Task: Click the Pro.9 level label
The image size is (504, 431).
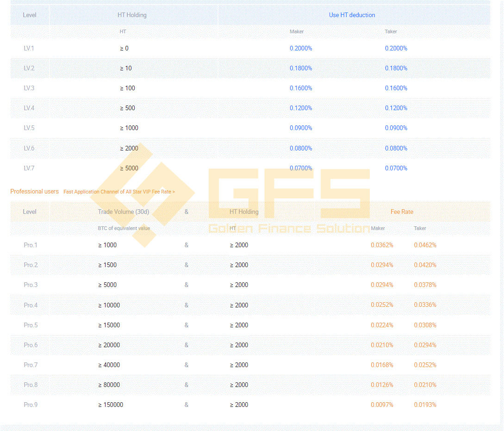Action: [x=31, y=405]
